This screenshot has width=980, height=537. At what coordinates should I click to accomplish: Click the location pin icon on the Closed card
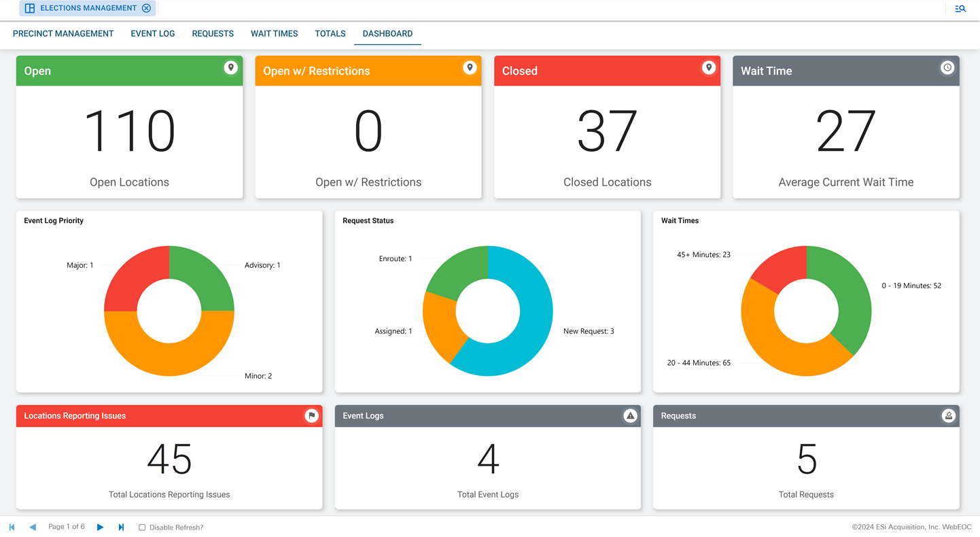click(x=709, y=68)
